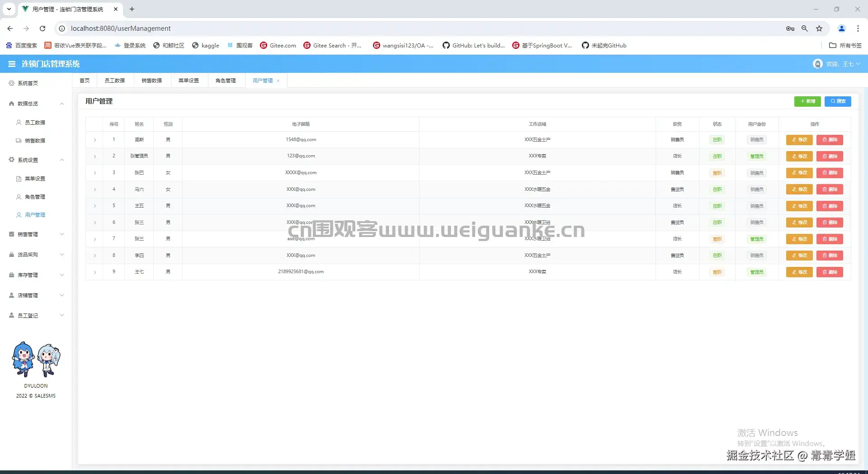Click 删除 for row 9 王七

[x=830, y=272]
